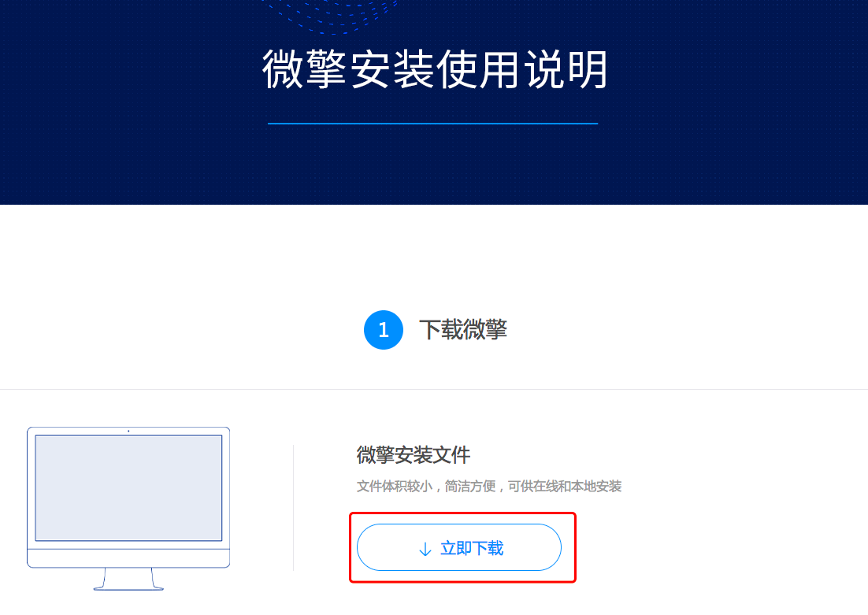Click the 立即下载 text label
This screenshot has width=868, height=615.
point(472,548)
